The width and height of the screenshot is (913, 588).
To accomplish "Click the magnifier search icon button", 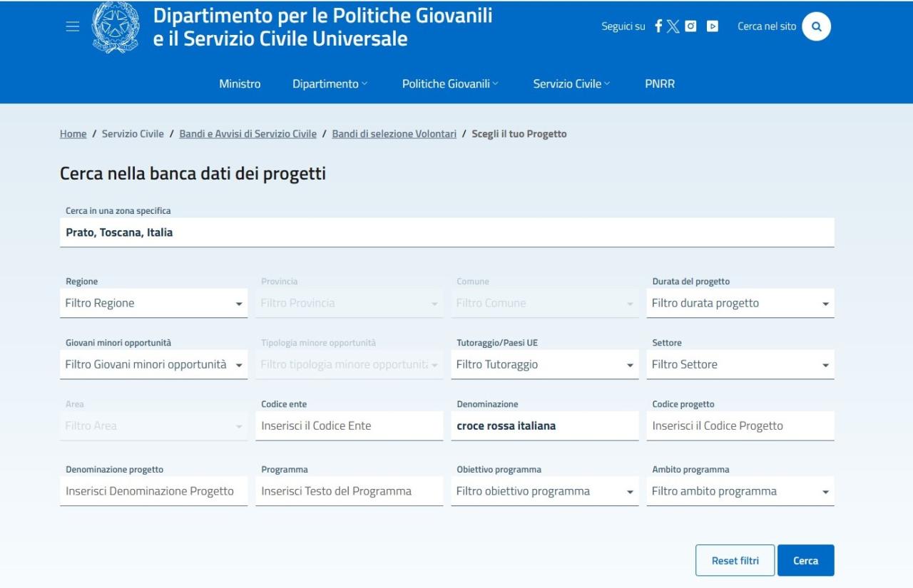I will [816, 26].
